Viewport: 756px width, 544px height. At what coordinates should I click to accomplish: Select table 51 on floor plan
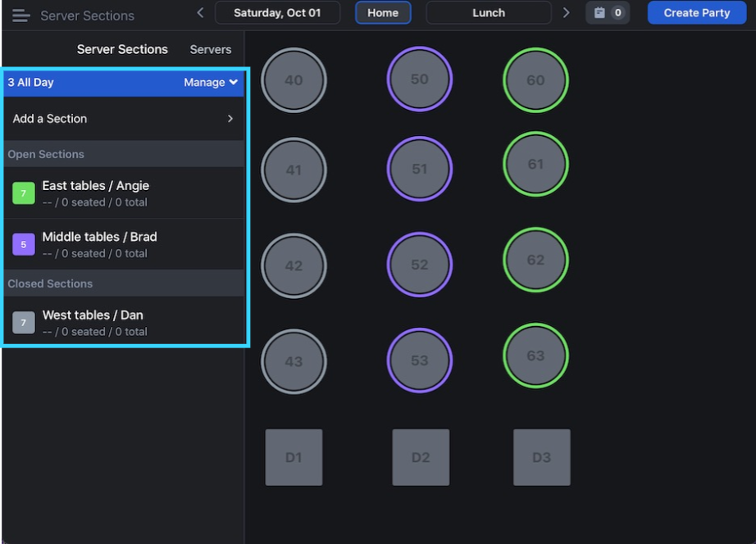(420, 169)
